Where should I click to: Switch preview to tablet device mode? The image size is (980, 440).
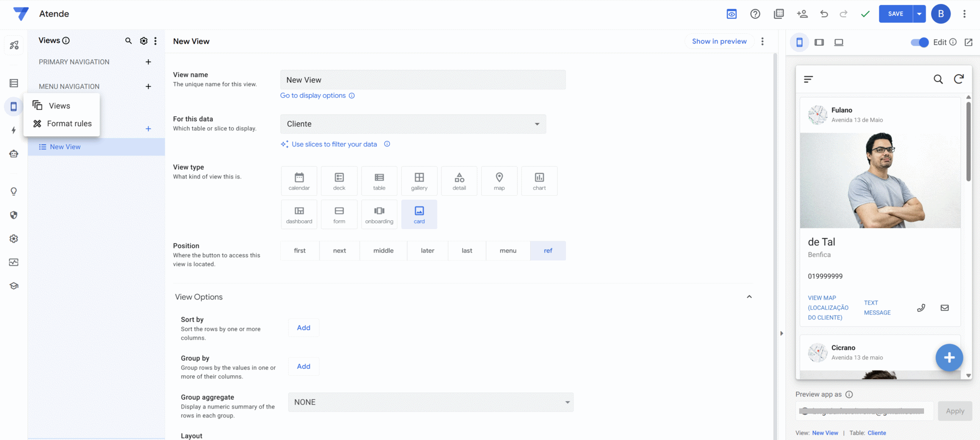(819, 42)
